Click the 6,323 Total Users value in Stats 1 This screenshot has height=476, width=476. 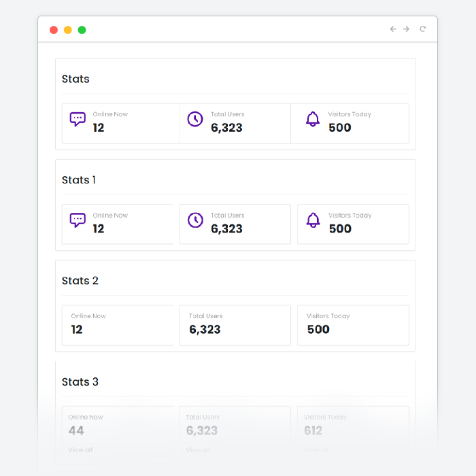point(226,228)
